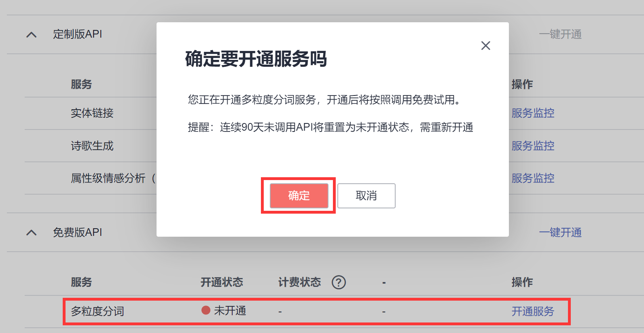Click the red 未开通 status dot
The image size is (644, 333).
206,310
